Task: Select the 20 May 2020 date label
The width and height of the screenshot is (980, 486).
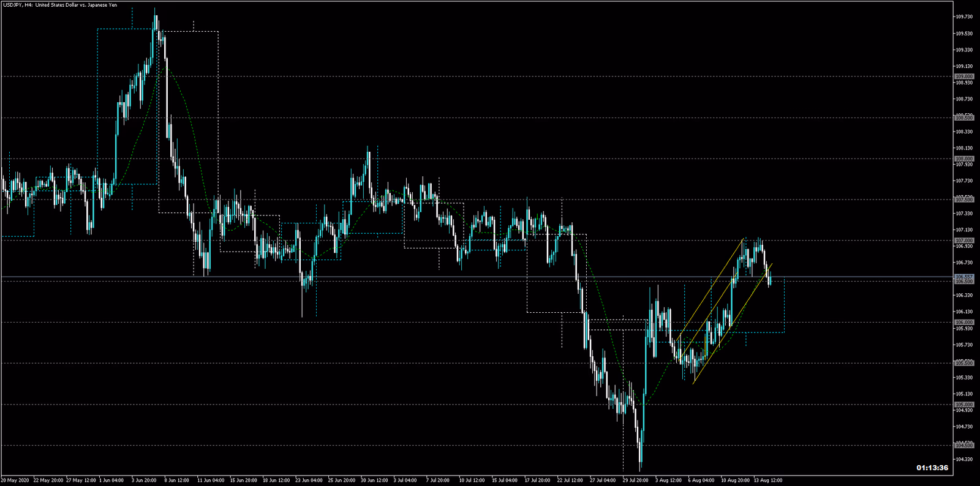Action: [x=16, y=480]
